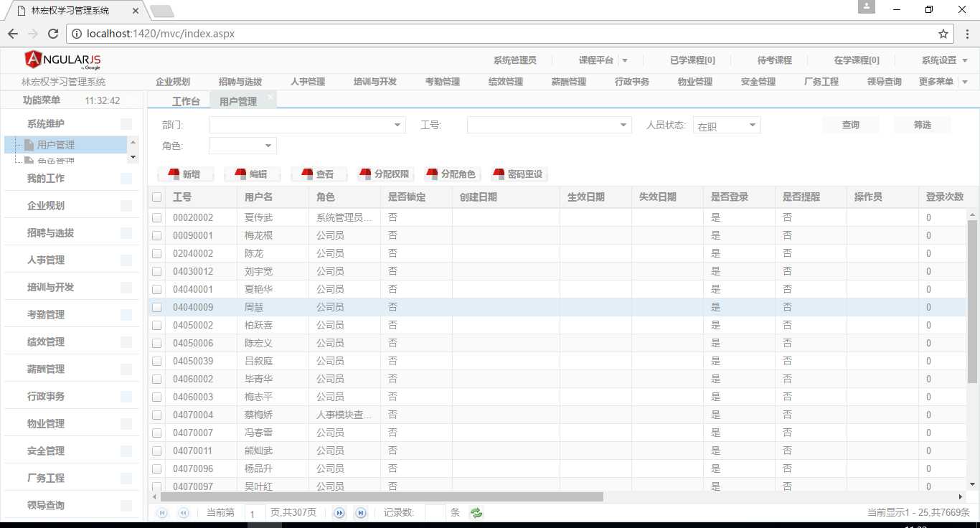980x528 pixels.
Task: Open the Chrome menu icon
Action: tap(967, 34)
